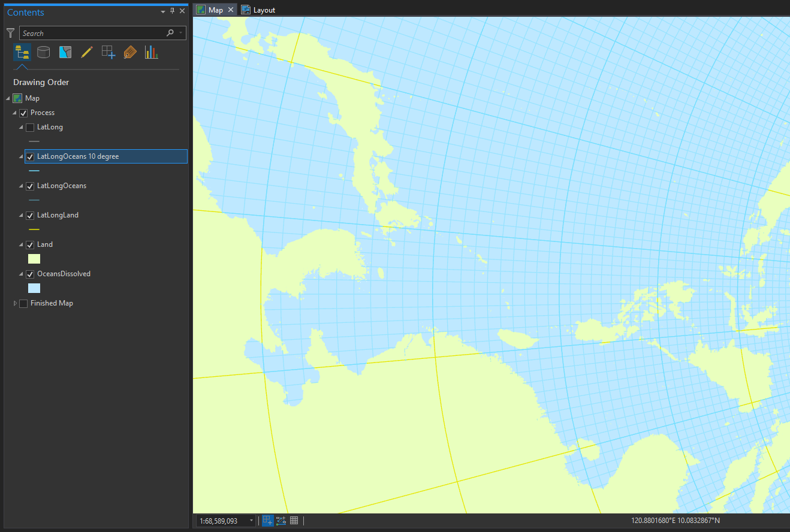The width and height of the screenshot is (790, 532).
Task: Select the Land layer name
Action: click(x=45, y=244)
